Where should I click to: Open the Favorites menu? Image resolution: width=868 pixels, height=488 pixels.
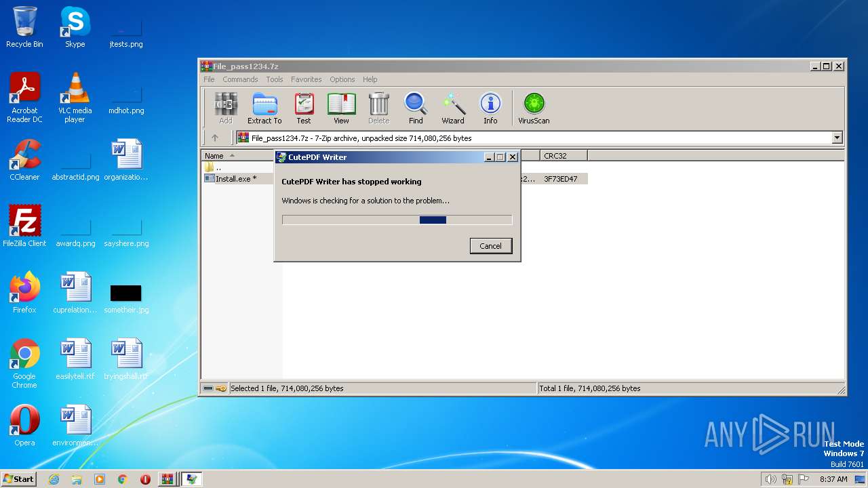307,79
